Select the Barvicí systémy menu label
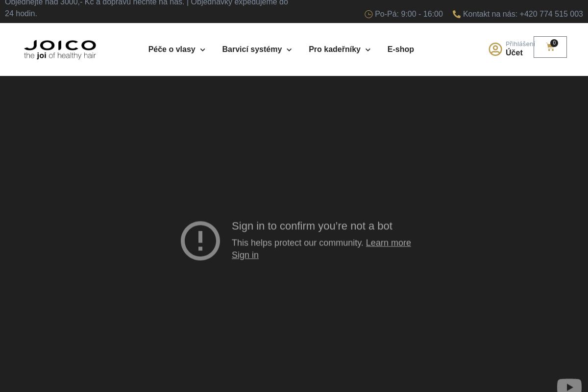Viewport: 588px width, 392px height. point(252,49)
